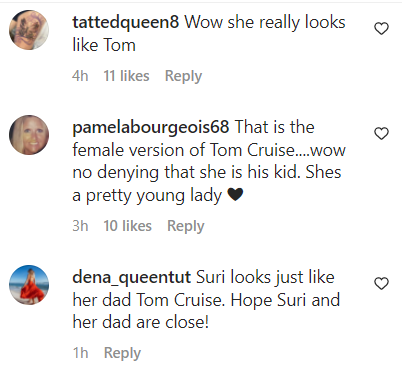This screenshot has height=376, width=402.
Task: Click the 3h timestamp
Action: tap(80, 226)
